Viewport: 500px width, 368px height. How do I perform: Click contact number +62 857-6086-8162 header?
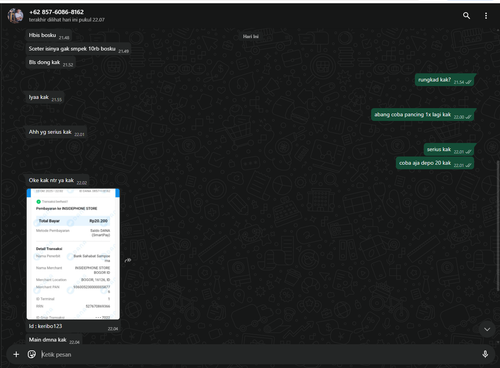pyautogui.click(x=56, y=12)
